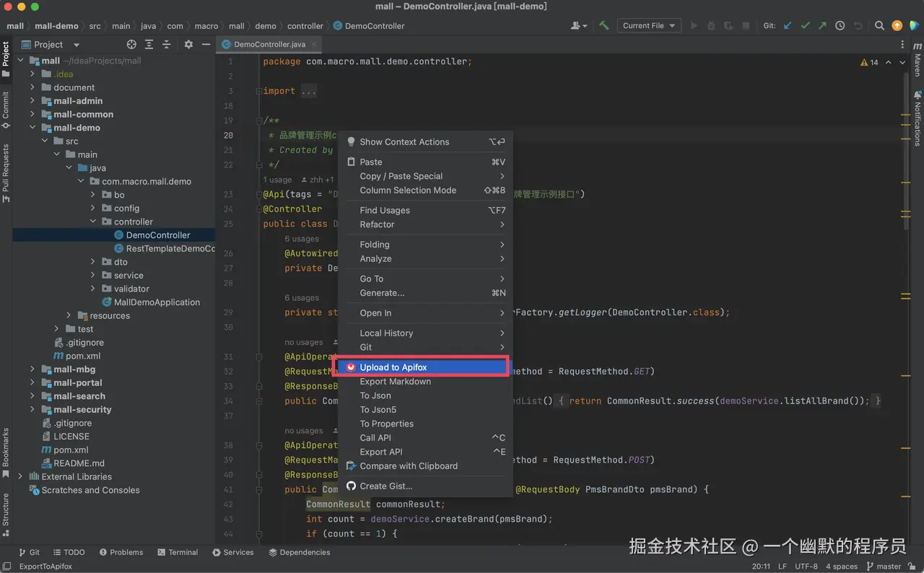Expand the resources folder

pos(69,315)
